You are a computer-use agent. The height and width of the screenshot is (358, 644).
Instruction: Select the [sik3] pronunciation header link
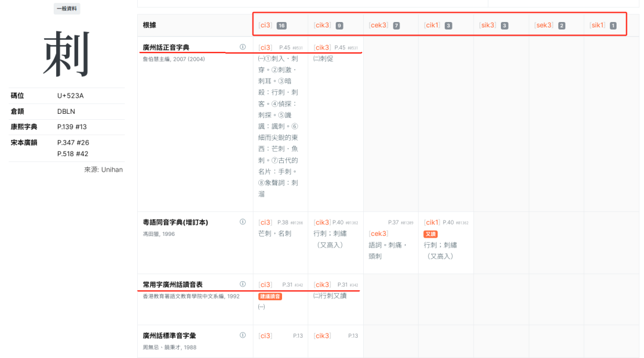click(x=487, y=25)
